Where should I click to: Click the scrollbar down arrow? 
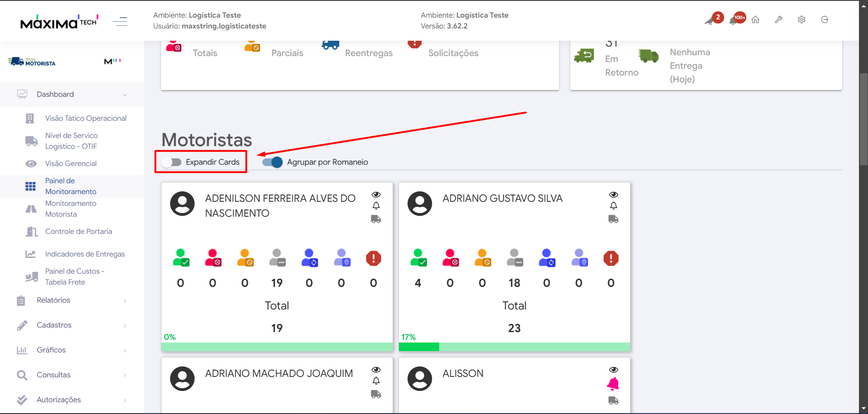click(863, 409)
